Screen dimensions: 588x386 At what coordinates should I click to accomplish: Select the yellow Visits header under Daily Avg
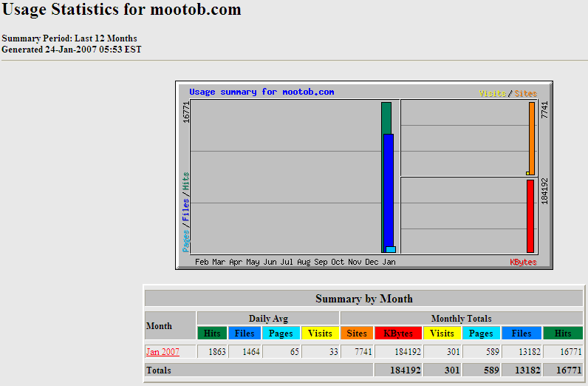[321, 333]
